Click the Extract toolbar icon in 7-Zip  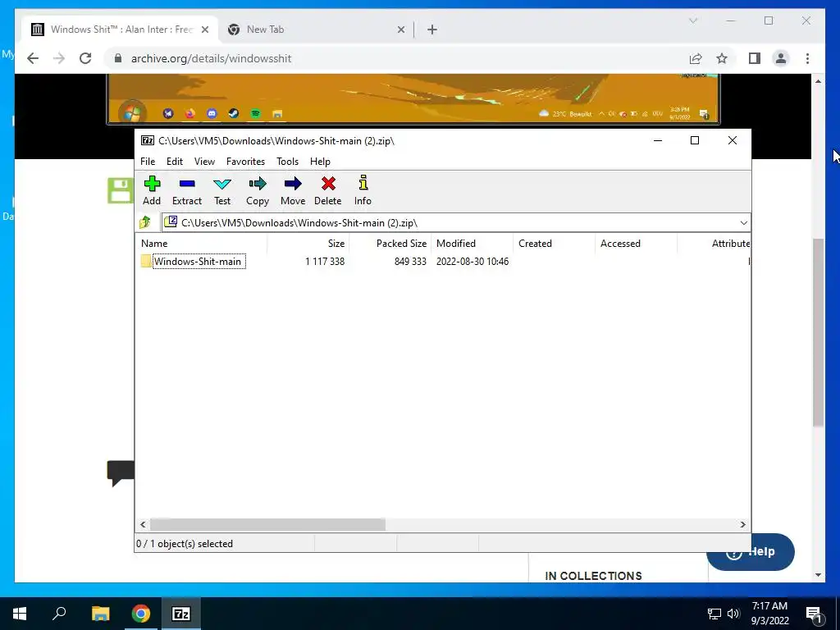point(187,190)
